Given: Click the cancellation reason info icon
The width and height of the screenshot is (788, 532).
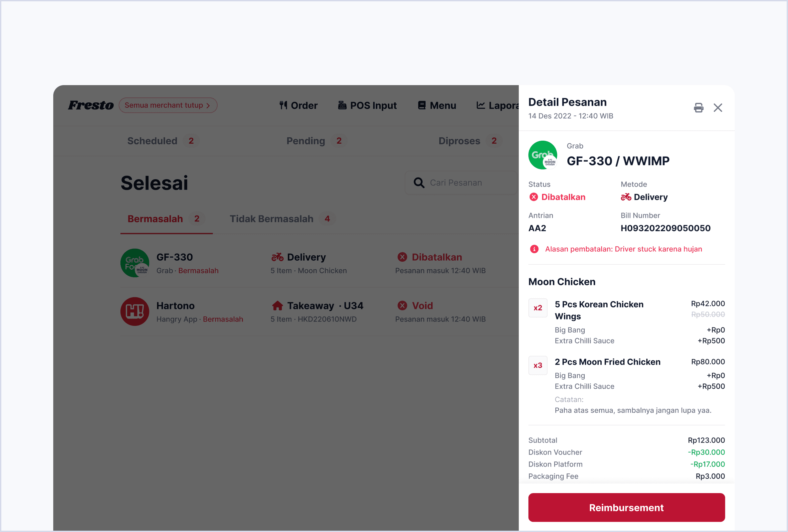Looking at the screenshot, I should 534,249.
